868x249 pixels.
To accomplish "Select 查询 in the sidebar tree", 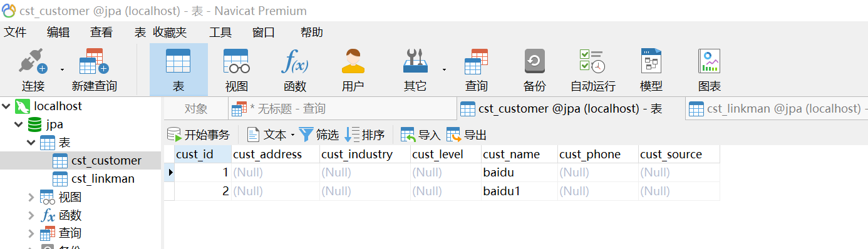I will (x=70, y=233).
